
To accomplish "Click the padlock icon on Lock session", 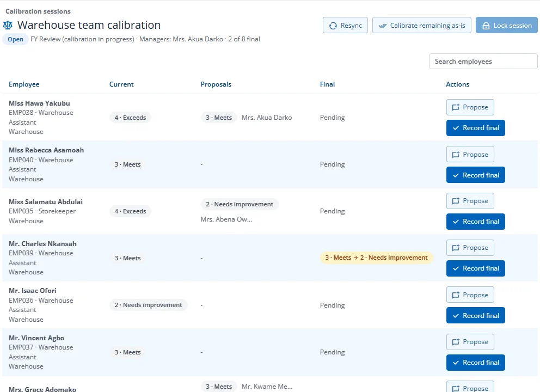I will (486, 26).
